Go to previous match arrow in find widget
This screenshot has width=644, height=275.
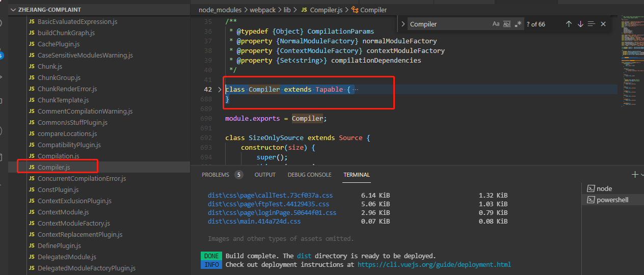pos(569,24)
